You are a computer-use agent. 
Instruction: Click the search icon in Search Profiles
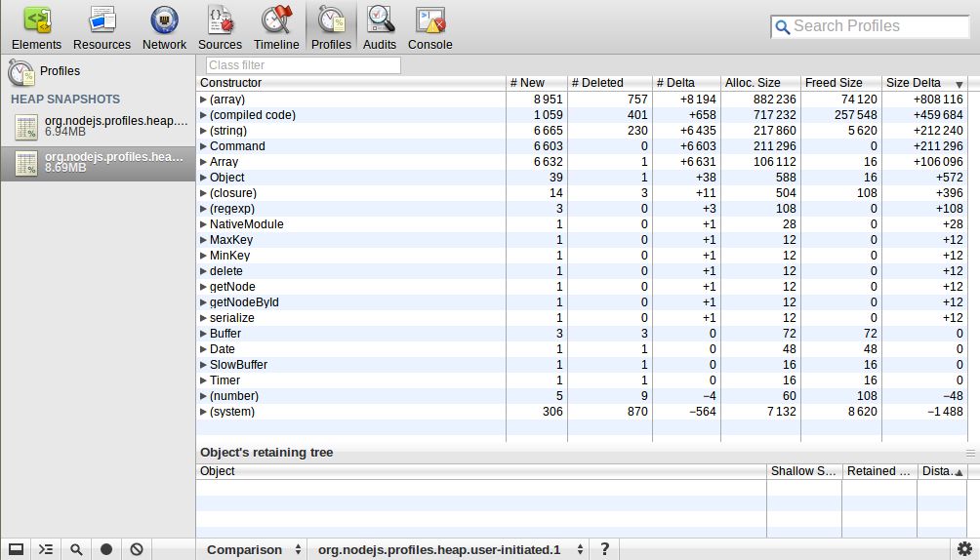(782, 27)
